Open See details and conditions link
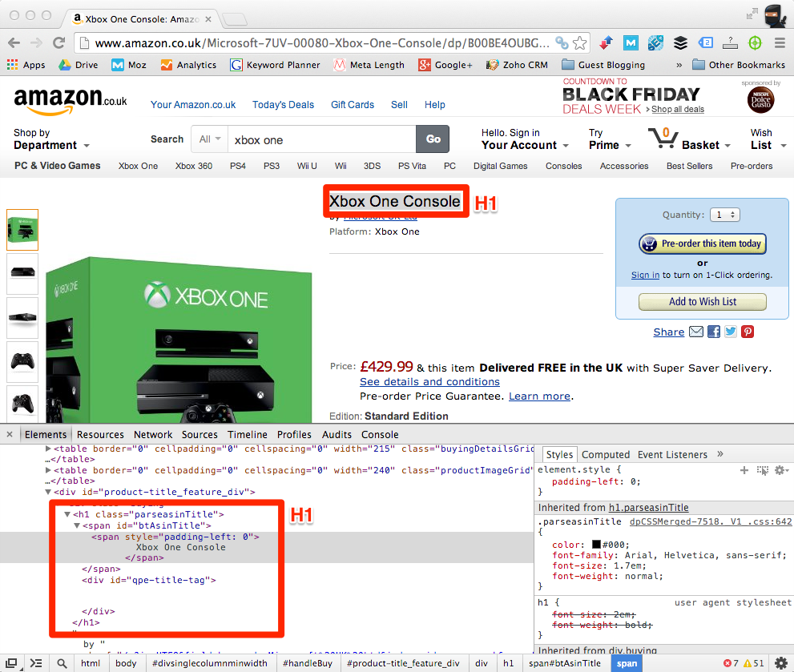This screenshot has width=794, height=672. pyautogui.click(x=429, y=382)
